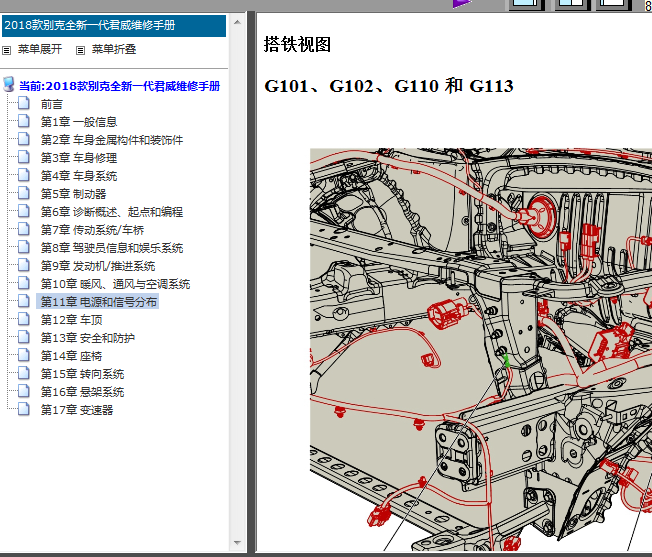
Task: Open 第8章 驾驶员信息和娱乐系统
Action: pos(112,248)
